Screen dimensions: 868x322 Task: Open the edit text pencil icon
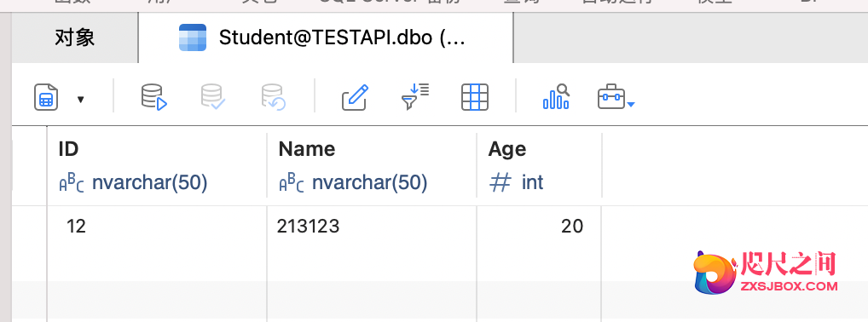pyautogui.click(x=355, y=97)
